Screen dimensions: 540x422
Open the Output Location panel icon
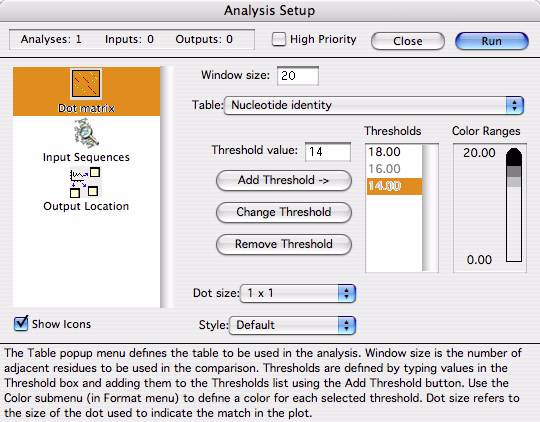coord(85,182)
